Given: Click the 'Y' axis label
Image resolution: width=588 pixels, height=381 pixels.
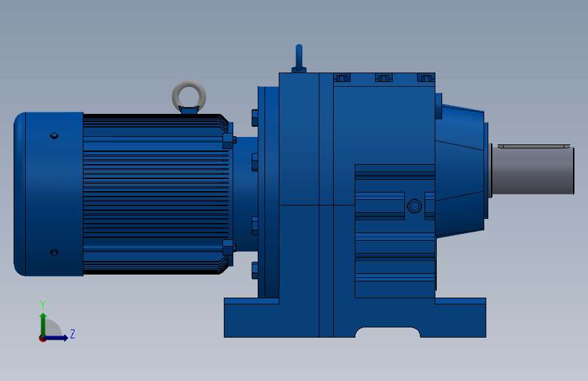Looking at the screenshot, I should [x=43, y=305].
